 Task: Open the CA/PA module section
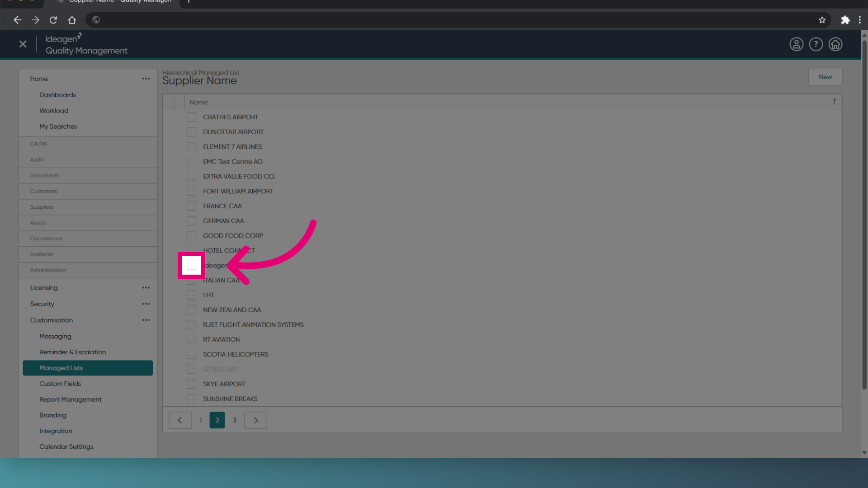coord(88,144)
